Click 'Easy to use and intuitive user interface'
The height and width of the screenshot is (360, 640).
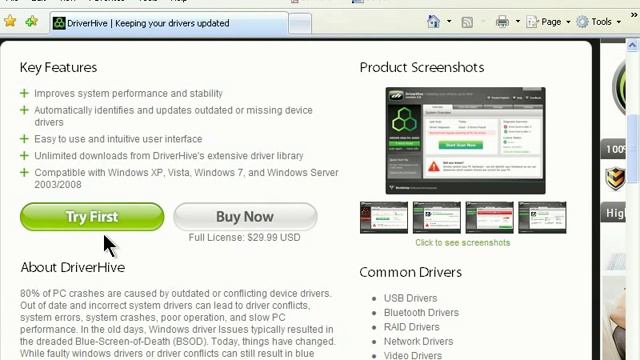click(118, 139)
